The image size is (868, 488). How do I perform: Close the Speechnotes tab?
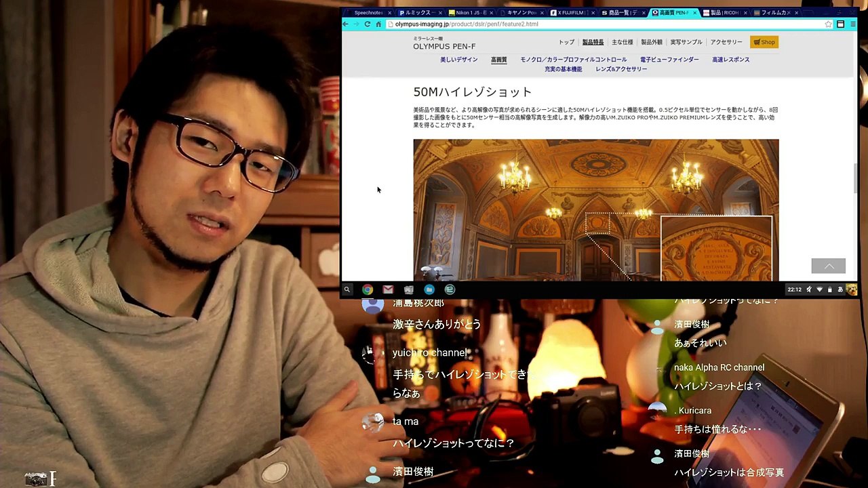pos(390,12)
